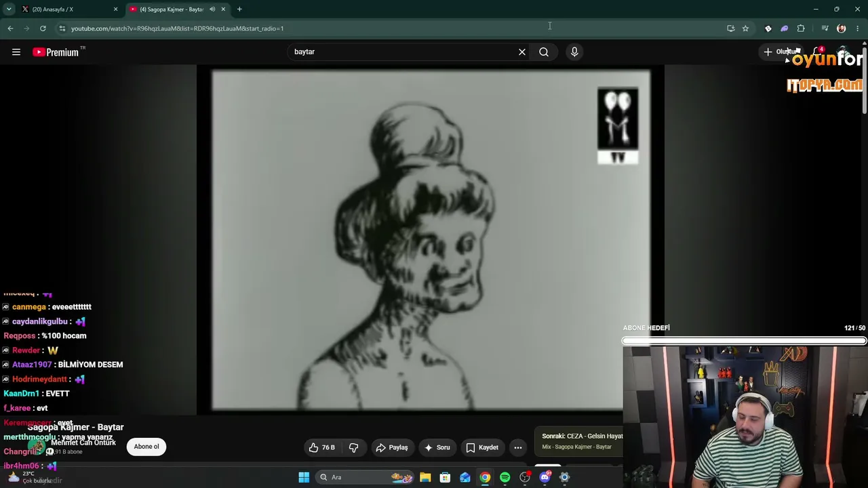This screenshot has width=868, height=488.
Task: Open Spotify from taskbar
Action: coord(505,477)
